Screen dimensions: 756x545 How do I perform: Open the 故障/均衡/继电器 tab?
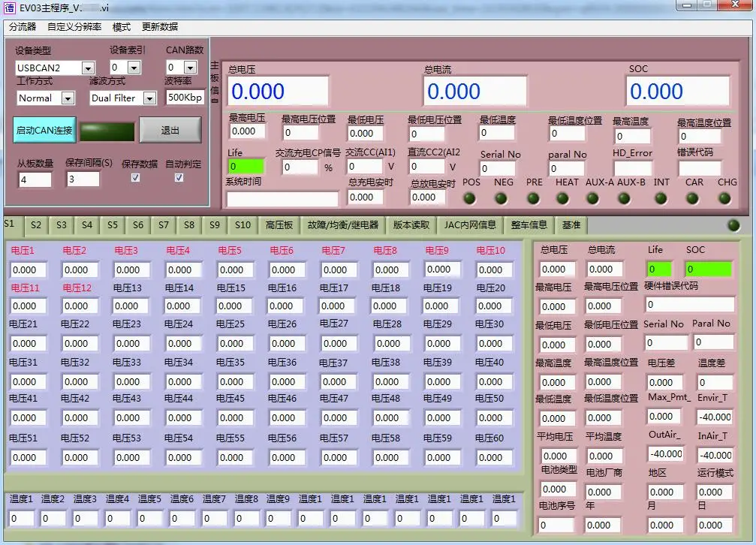pos(343,225)
